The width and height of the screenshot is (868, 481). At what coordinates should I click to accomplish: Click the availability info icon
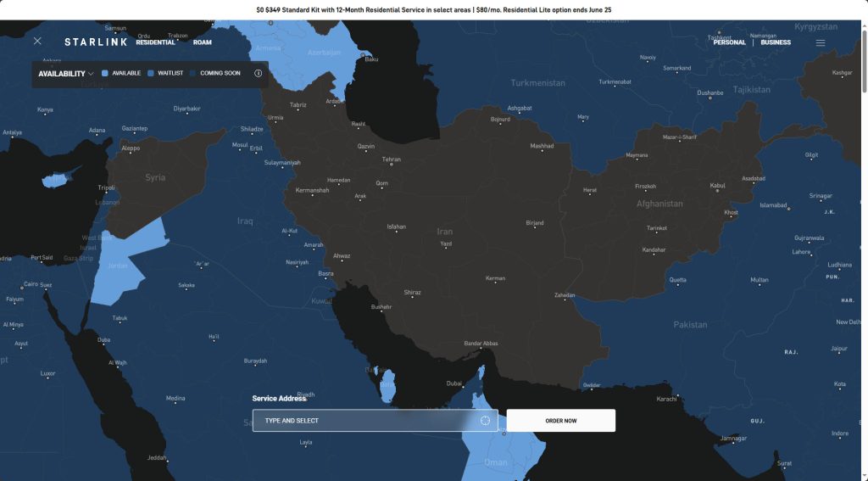click(259, 73)
